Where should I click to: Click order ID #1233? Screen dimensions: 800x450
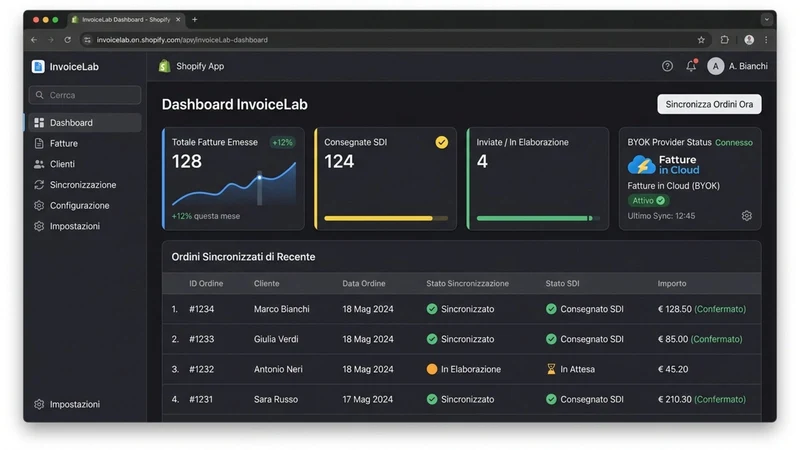202,339
